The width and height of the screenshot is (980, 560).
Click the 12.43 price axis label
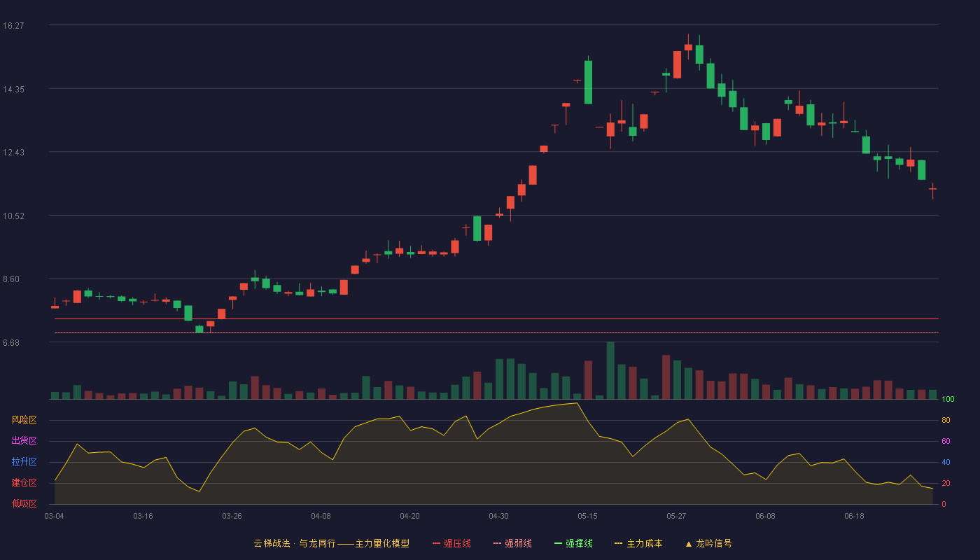click(13, 153)
